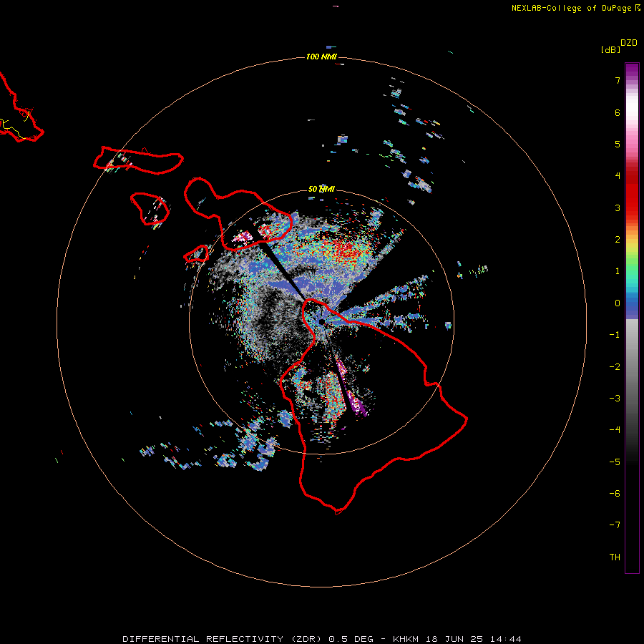Click the radar site dot at the map center

click(321, 321)
